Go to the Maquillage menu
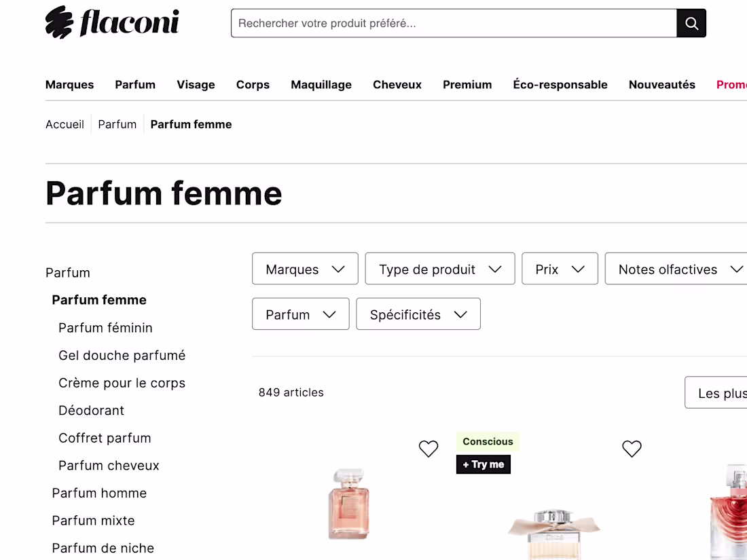 coord(321,85)
